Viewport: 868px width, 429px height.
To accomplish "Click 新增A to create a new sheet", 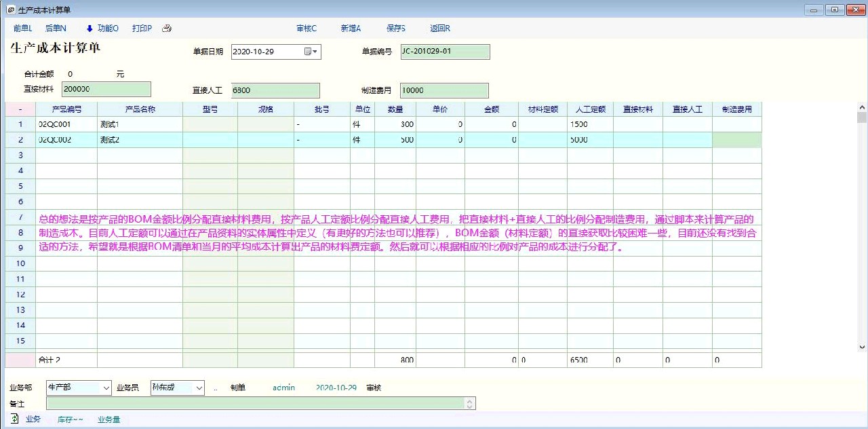I will (351, 29).
